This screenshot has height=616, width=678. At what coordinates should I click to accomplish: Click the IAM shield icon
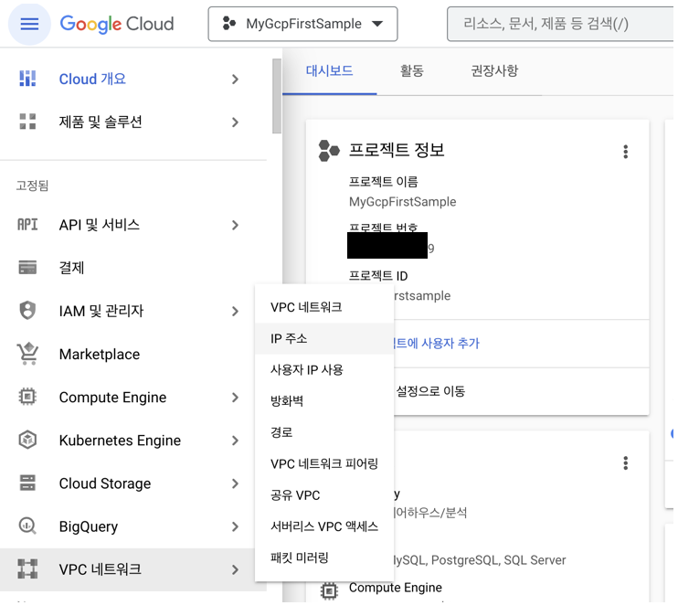point(27,310)
